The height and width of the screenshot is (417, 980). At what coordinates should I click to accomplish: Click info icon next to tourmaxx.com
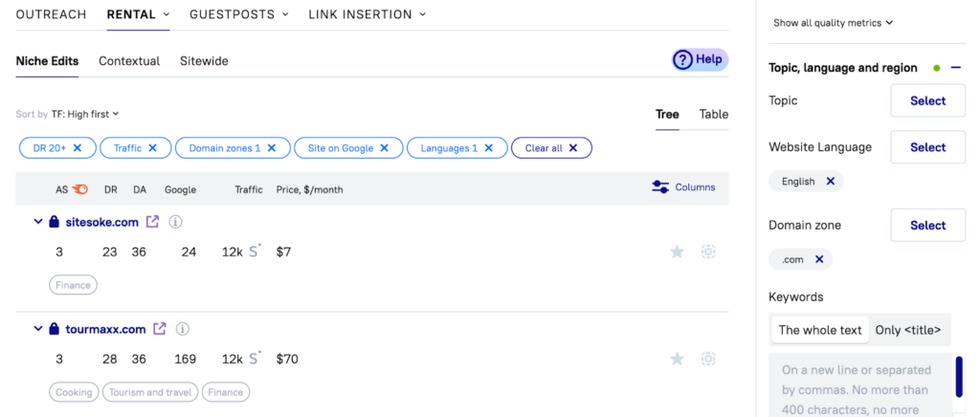182,329
